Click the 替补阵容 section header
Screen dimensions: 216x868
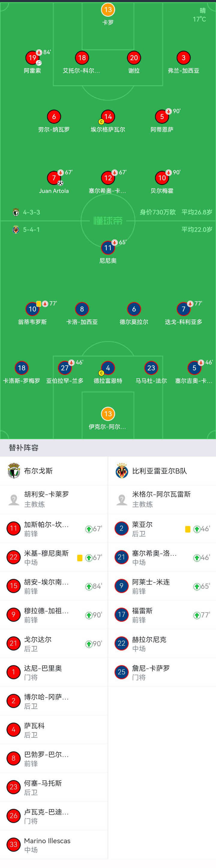(24, 448)
